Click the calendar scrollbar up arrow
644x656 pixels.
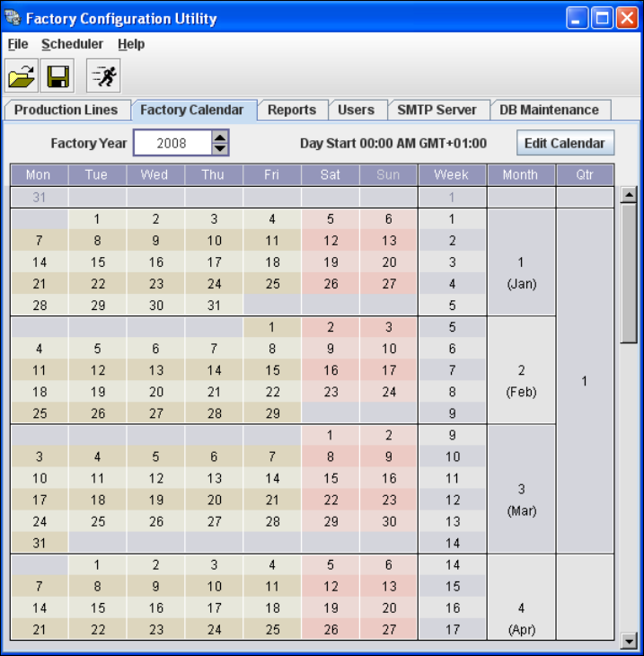click(629, 194)
